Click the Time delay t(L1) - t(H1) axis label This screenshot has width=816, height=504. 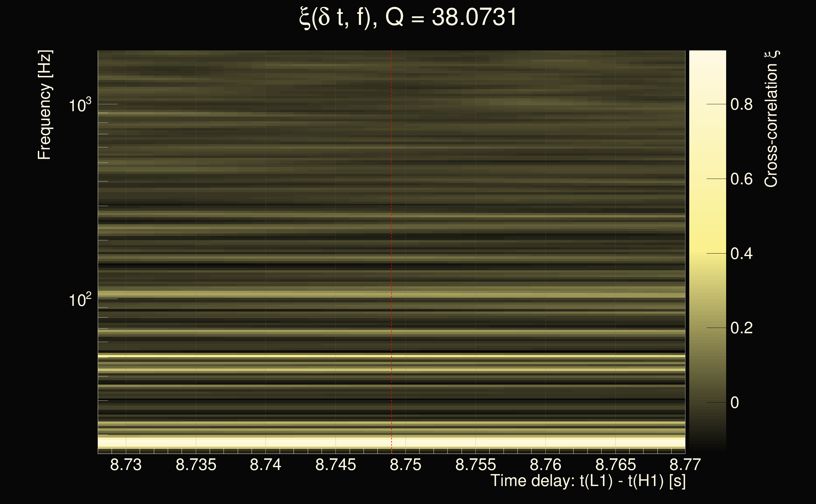588,481
